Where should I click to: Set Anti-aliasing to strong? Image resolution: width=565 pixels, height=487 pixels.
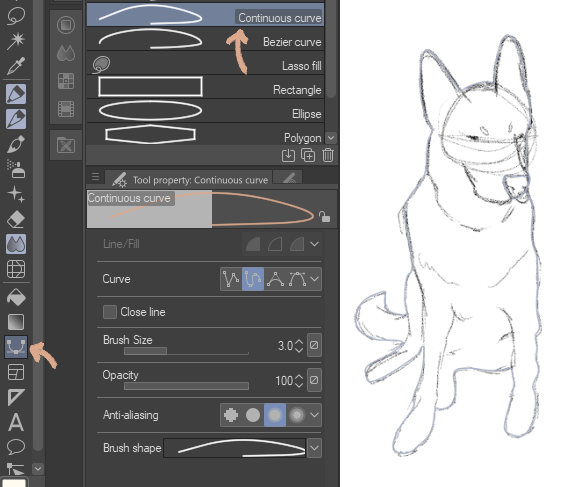click(297, 415)
